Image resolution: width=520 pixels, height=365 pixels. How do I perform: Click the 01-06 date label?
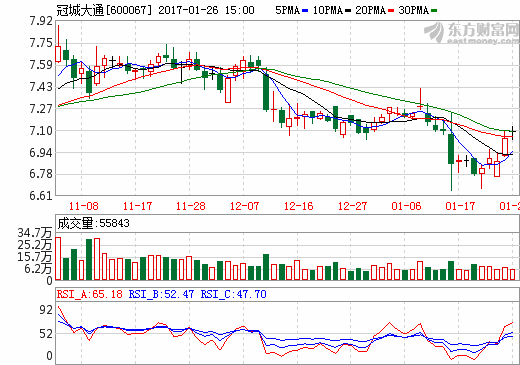click(x=406, y=206)
